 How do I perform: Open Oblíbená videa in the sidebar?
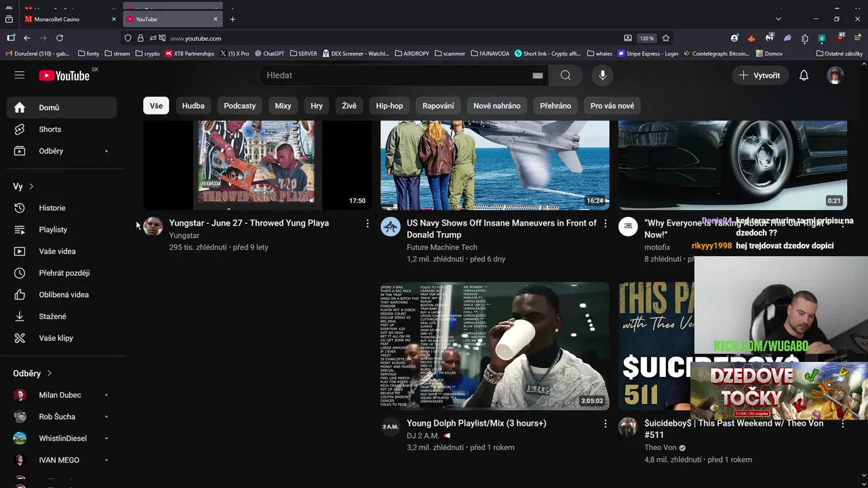pyautogui.click(x=62, y=295)
